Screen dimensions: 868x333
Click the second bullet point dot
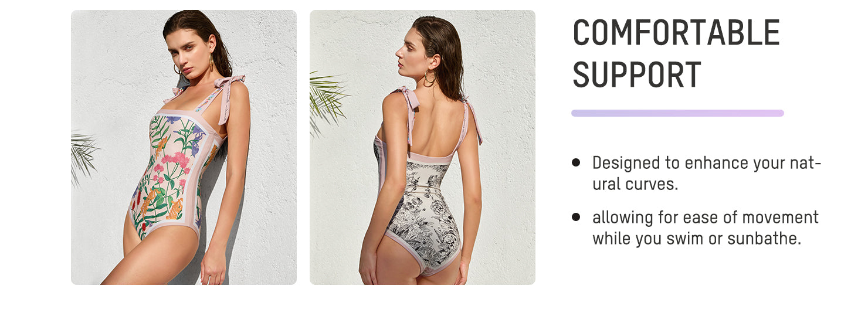(x=576, y=217)
